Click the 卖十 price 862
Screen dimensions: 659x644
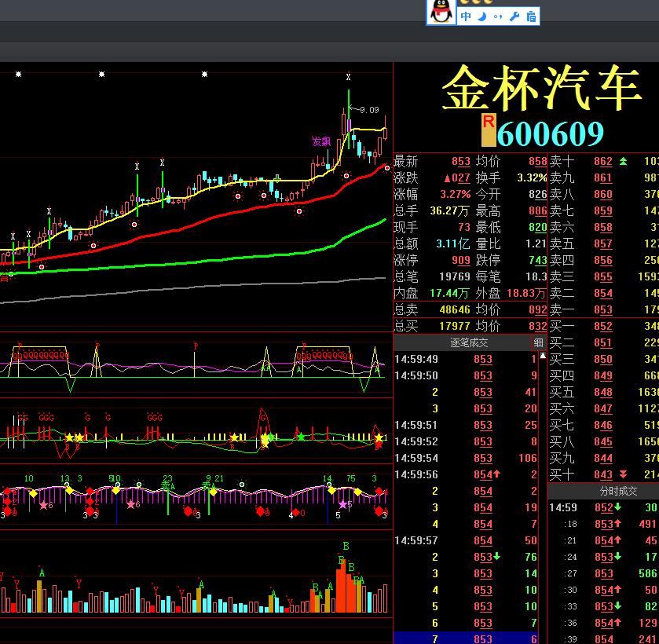[x=603, y=162]
